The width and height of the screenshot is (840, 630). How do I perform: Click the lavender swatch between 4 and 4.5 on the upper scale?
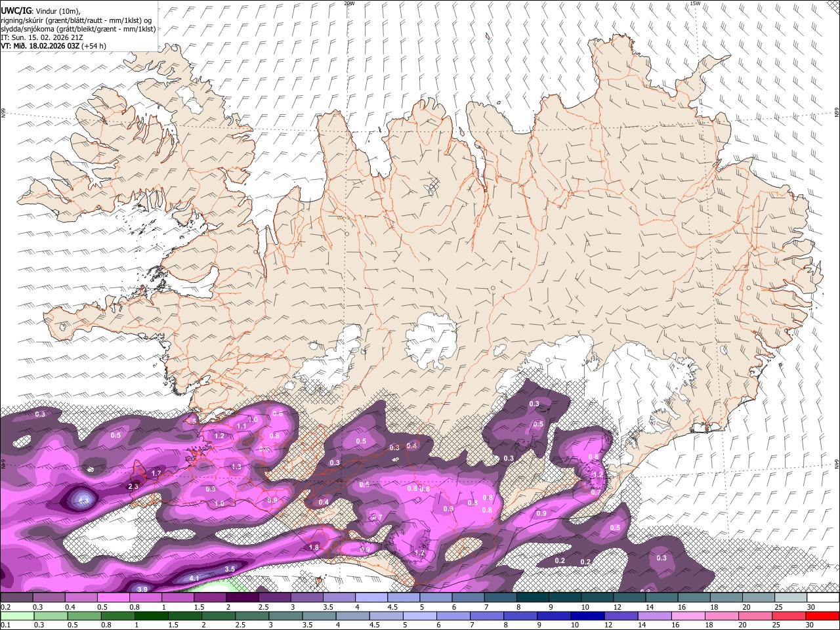click(x=371, y=597)
